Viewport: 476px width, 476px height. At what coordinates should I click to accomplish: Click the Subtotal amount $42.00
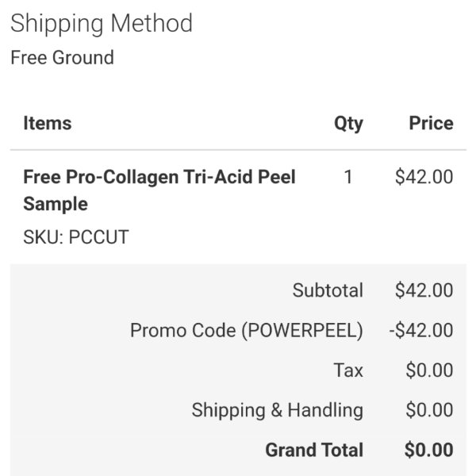(x=424, y=290)
